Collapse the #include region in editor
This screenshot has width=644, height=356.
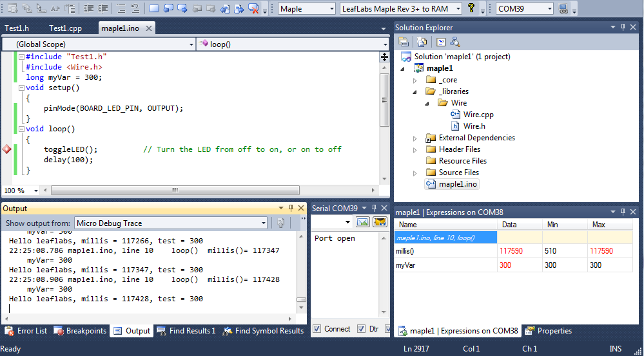click(21, 57)
